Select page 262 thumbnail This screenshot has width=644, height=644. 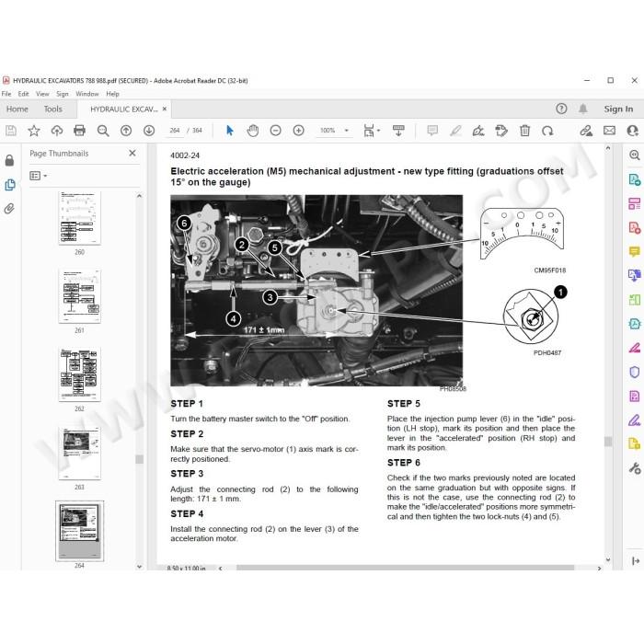(79, 374)
